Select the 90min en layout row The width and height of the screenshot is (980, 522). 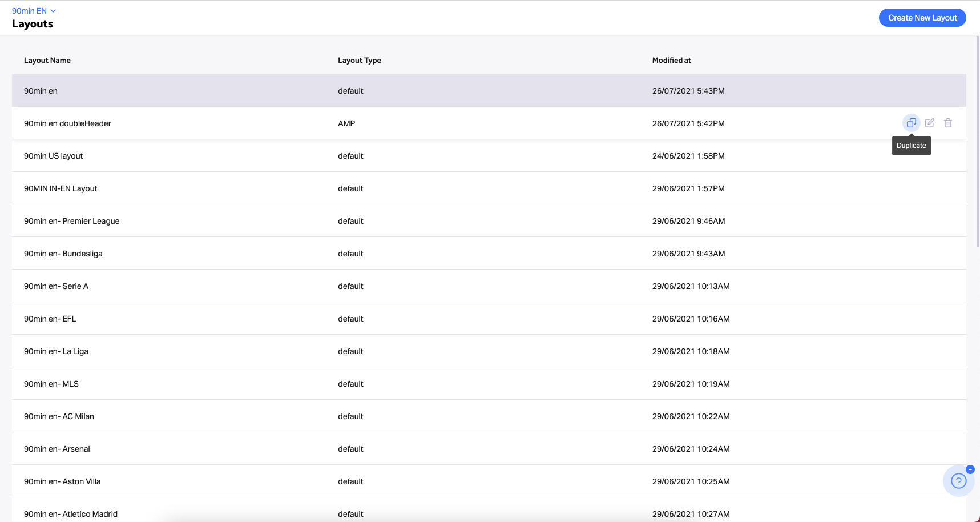pos(489,91)
